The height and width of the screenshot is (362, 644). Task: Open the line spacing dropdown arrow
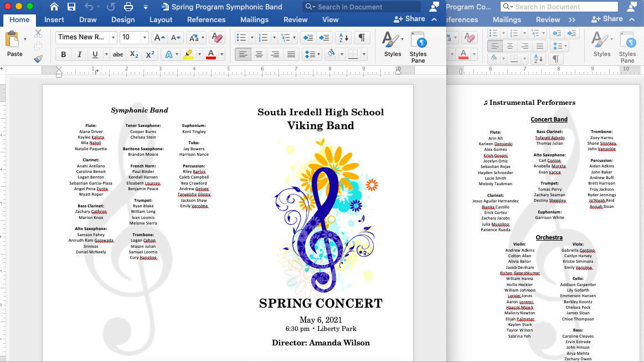[x=319, y=54]
